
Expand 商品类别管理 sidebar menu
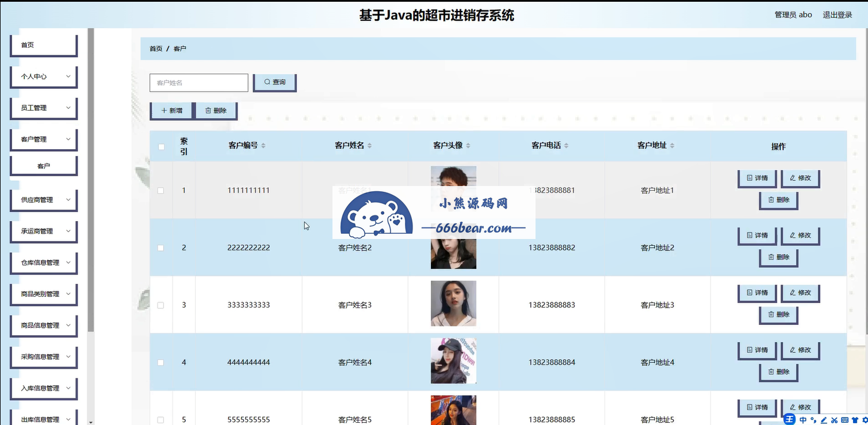pos(44,294)
